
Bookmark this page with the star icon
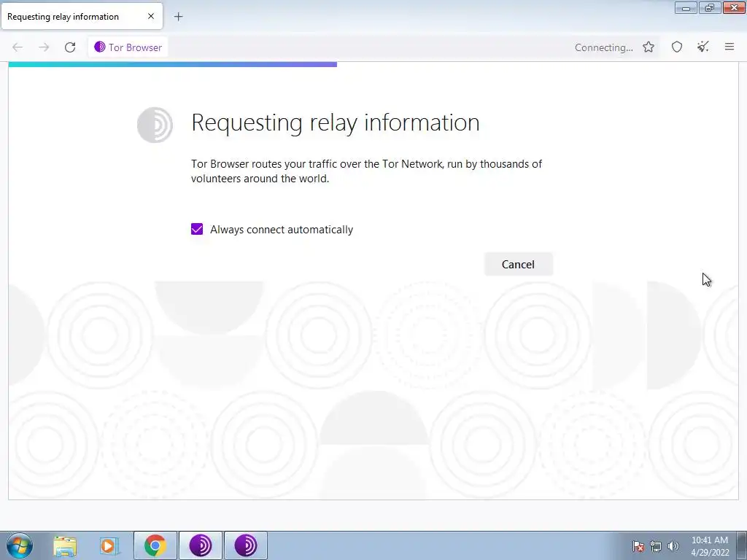[x=648, y=47]
